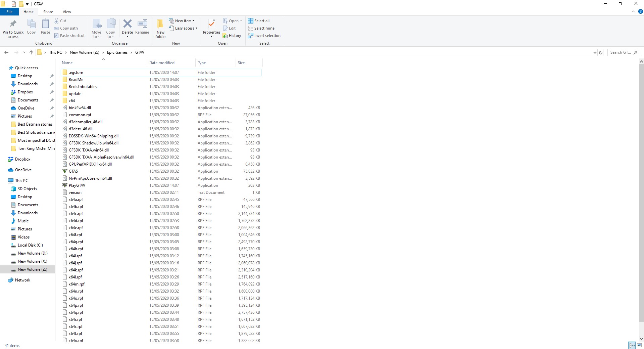Viewport: 644px width, 349px height.
Task: Click the Search GTAV input box
Action: point(624,52)
